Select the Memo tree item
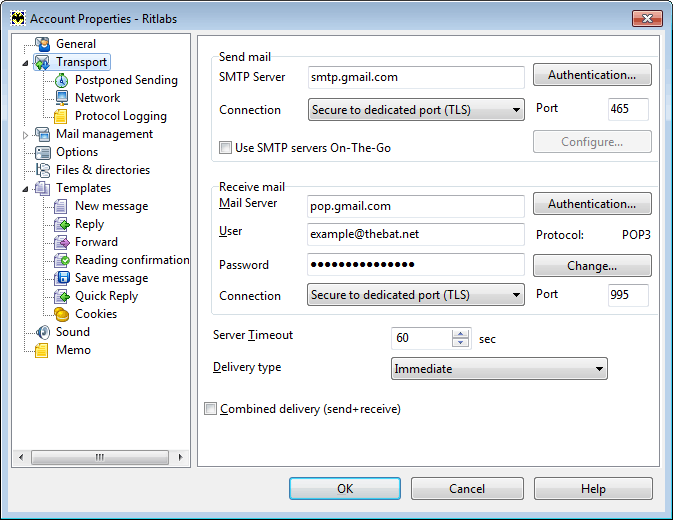 coord(73,350)
